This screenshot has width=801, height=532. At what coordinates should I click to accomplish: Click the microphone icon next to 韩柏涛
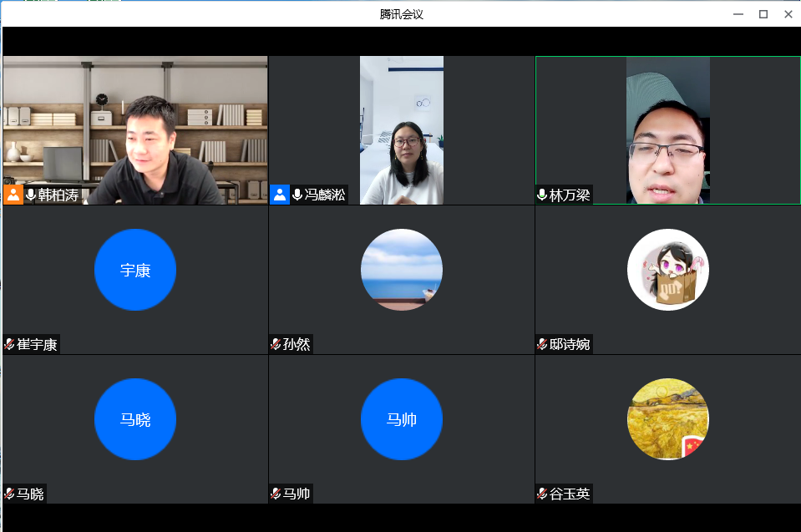pos(31,195)
